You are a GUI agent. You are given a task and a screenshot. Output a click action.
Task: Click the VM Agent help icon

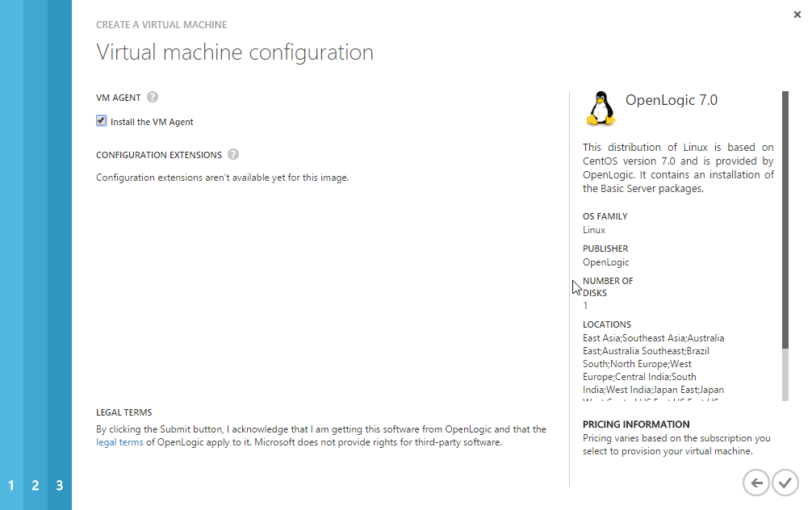click(153, 98)
